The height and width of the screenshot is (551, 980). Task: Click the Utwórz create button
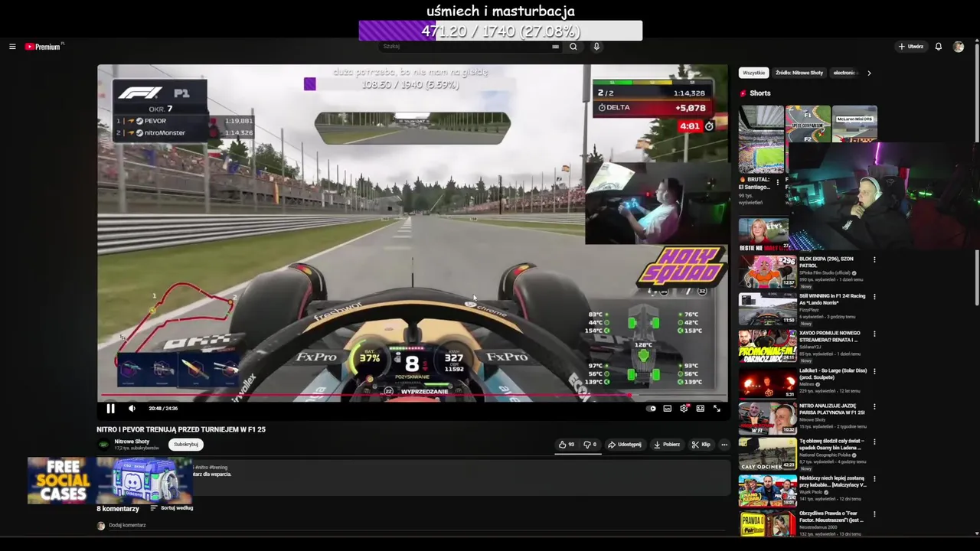tap(911, 47)
